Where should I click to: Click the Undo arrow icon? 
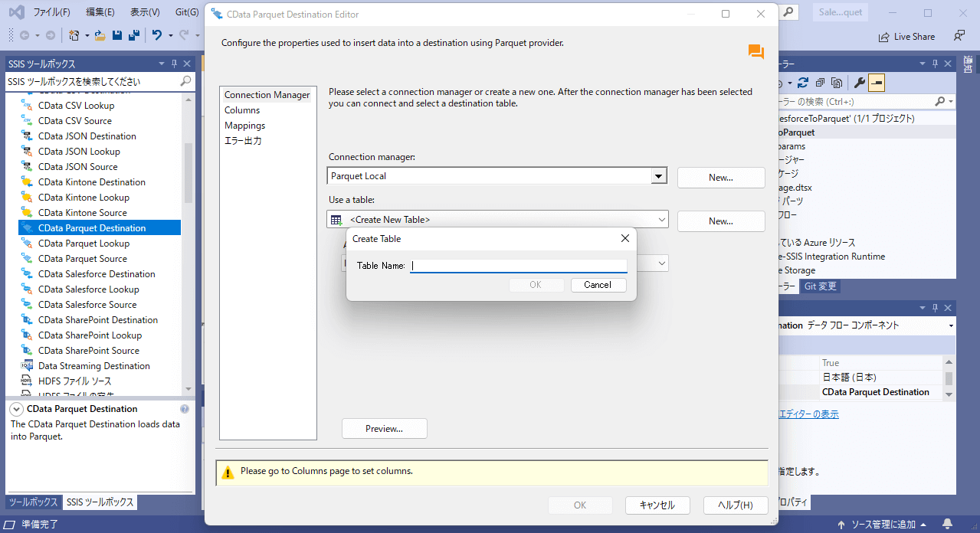(x=156, y=35)
